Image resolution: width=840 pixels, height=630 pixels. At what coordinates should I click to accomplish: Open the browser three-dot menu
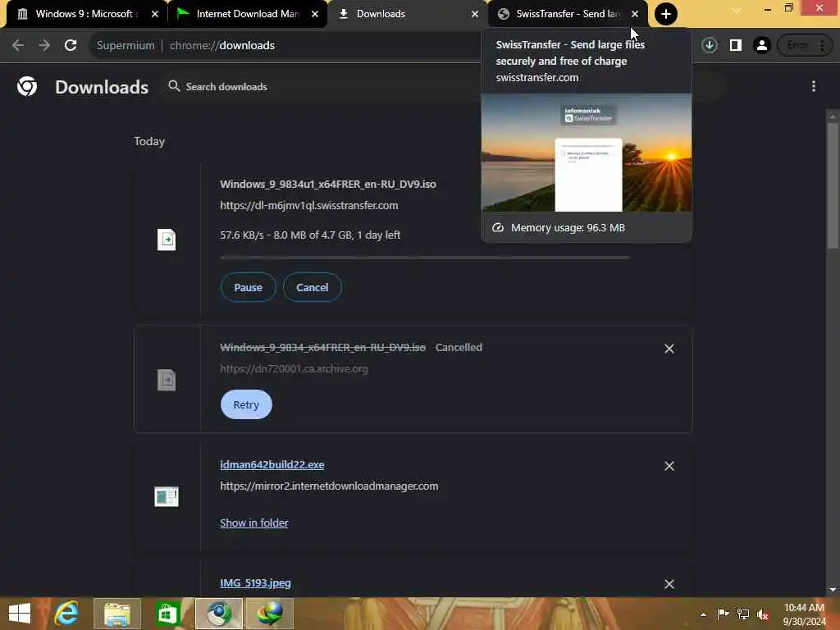point(822,46)
